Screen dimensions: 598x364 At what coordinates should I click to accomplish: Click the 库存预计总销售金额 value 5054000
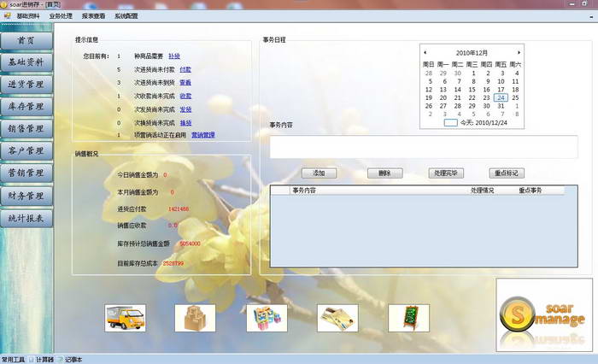pyautogui.click(x=190, y=244)
